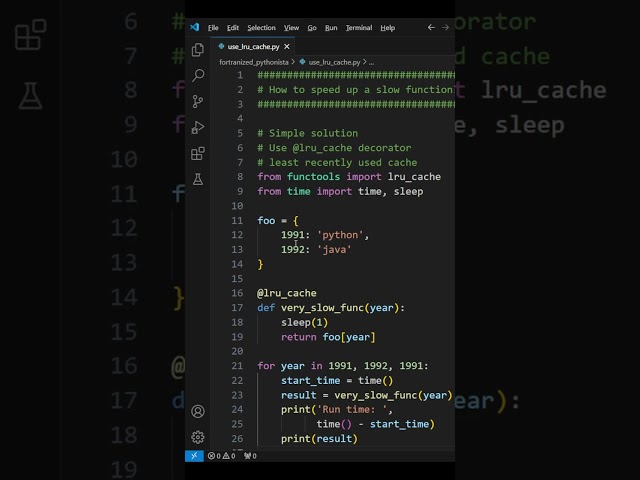Open the Run menu

coord(331,28)
